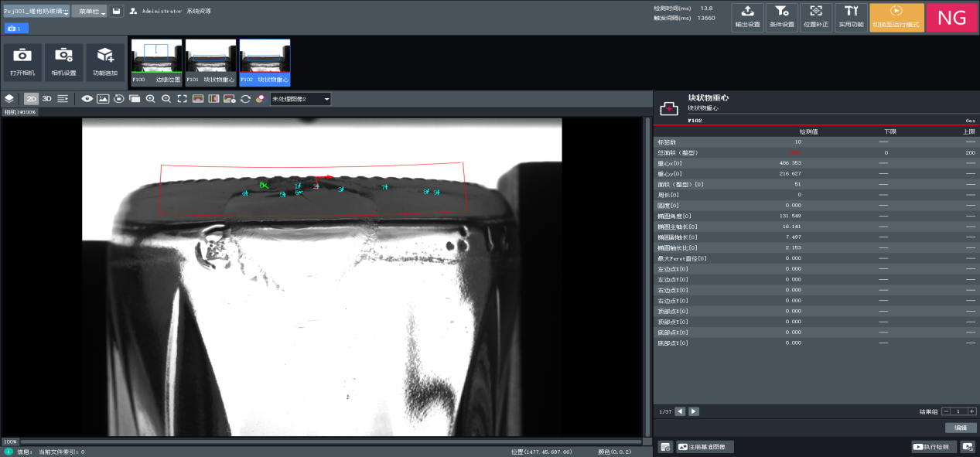Click zoom in magnifier icon
980x457 pixels.
[150, 99]
